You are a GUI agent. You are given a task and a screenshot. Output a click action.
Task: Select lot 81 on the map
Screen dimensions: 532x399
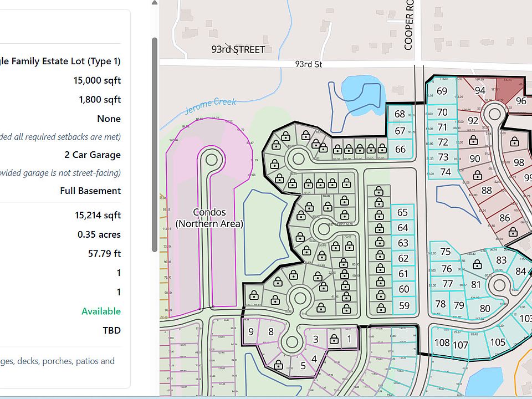475,285
